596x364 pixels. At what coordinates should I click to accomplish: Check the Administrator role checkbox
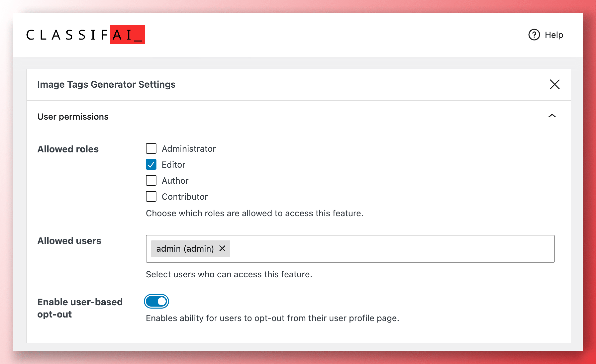pyautogui.click(x=151, y=148)
